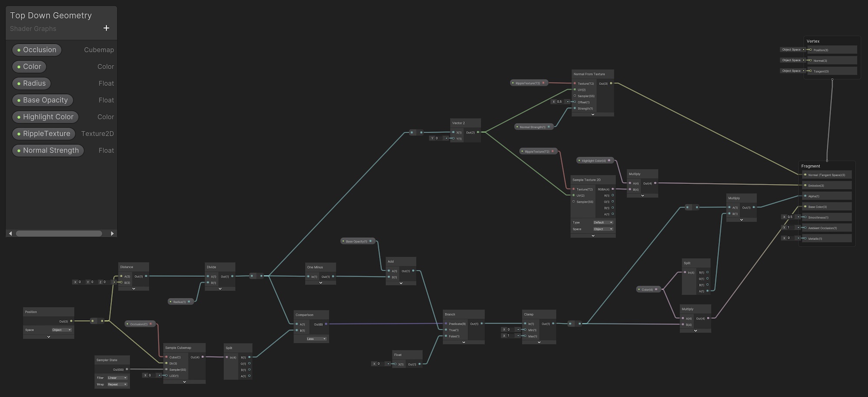
Task: Collapse the Normal From Texture node chevron
Action: point(593,115)
